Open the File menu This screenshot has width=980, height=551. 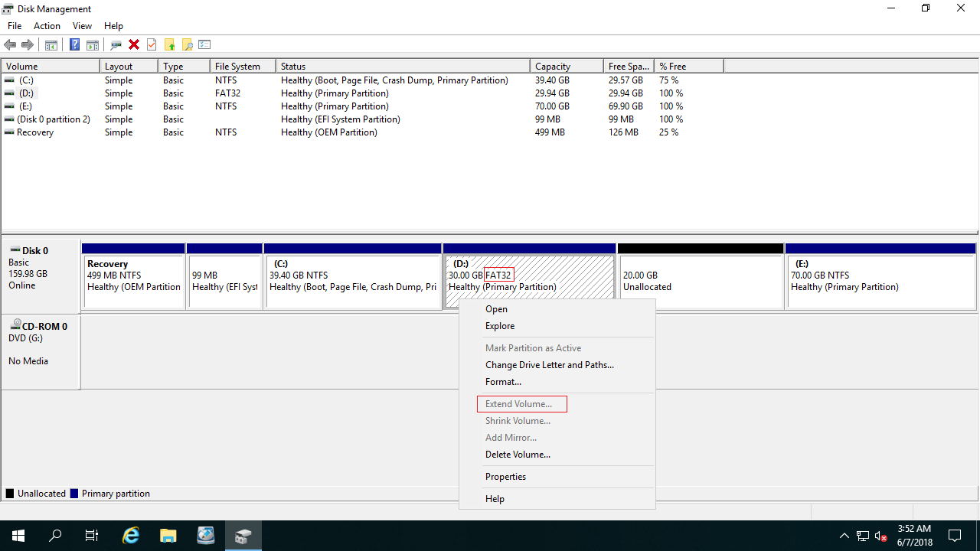pyautogui.click(x=15, y=26)
